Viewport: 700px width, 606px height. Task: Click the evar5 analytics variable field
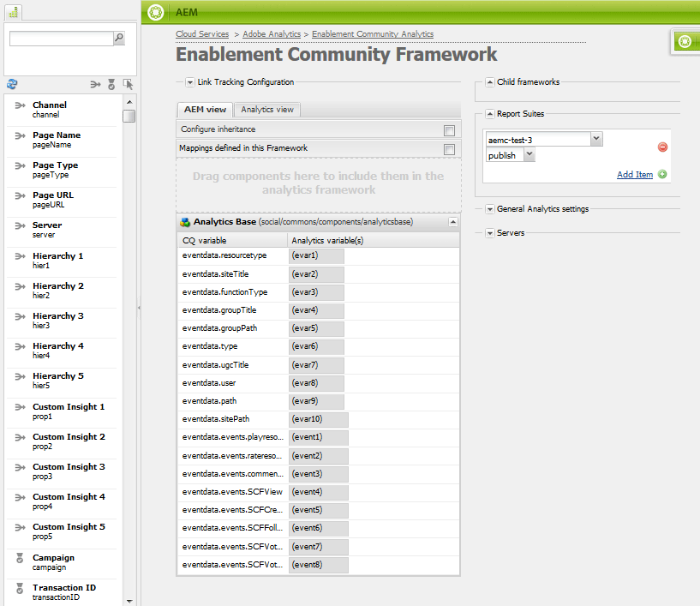point(316,328)
